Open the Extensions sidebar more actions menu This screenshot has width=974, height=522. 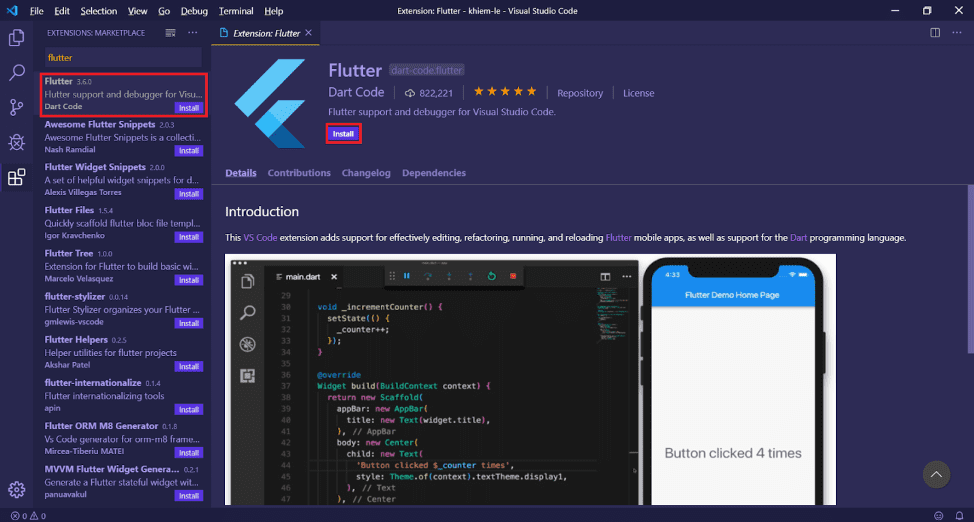(x=192, y=33)
